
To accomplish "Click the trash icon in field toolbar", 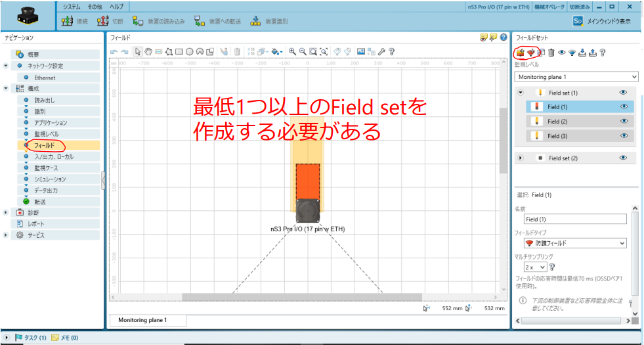I will click(x=237, y=52).
